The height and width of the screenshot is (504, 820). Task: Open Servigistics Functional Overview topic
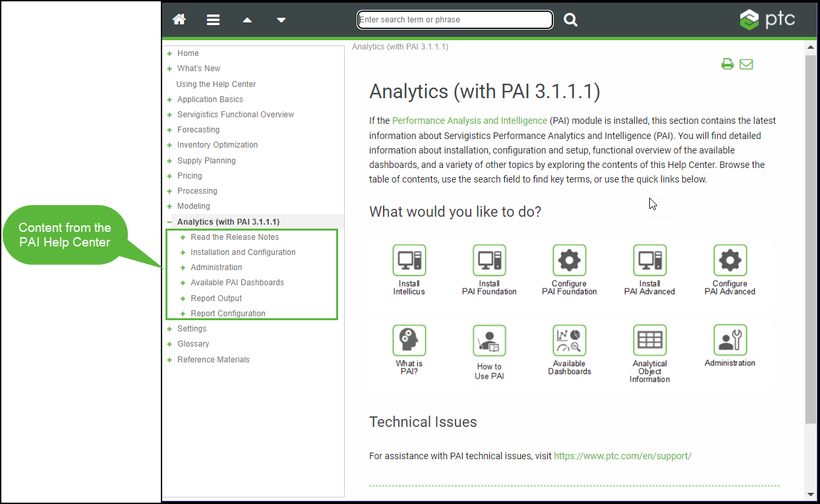pos(235,115)
